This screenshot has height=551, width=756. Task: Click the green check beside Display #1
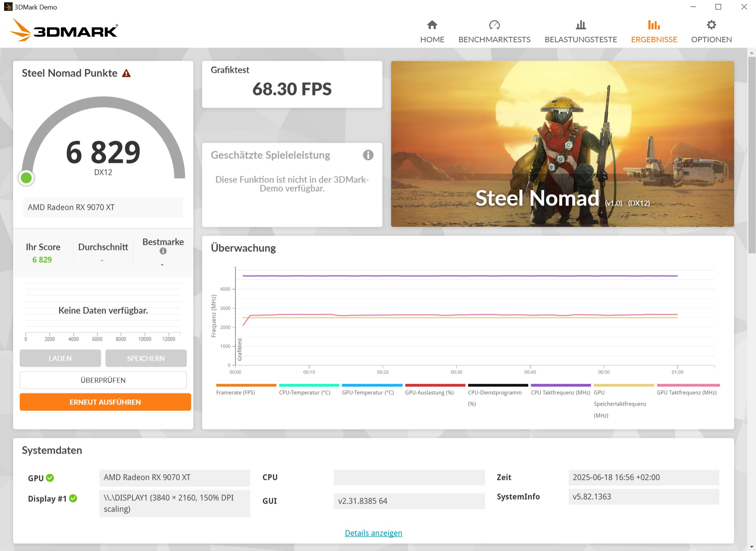73,498
